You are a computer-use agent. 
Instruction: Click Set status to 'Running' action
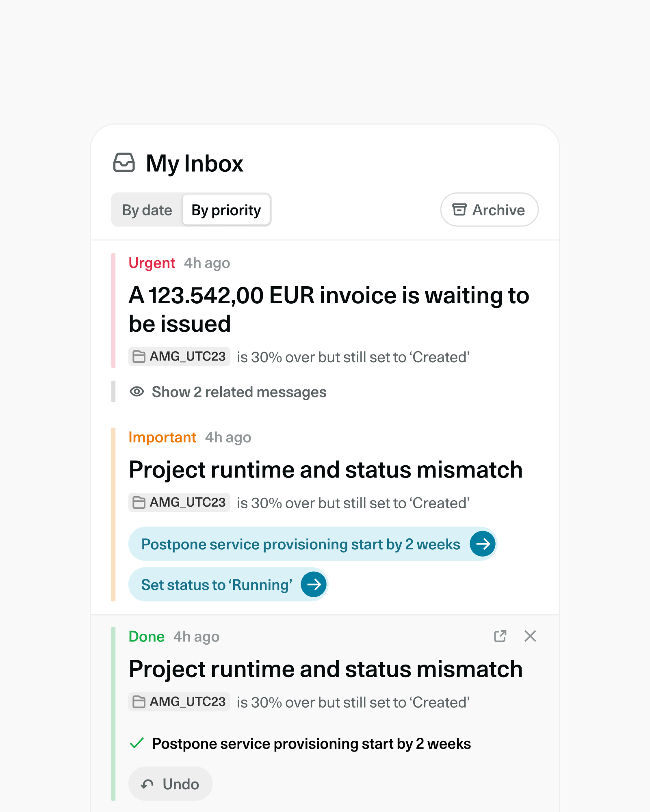coord(228,584)
